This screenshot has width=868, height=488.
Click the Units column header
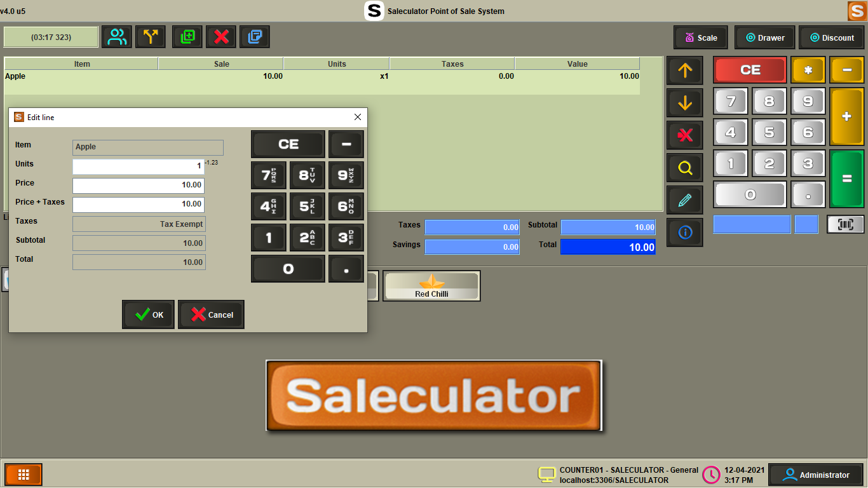coord(337,64)
